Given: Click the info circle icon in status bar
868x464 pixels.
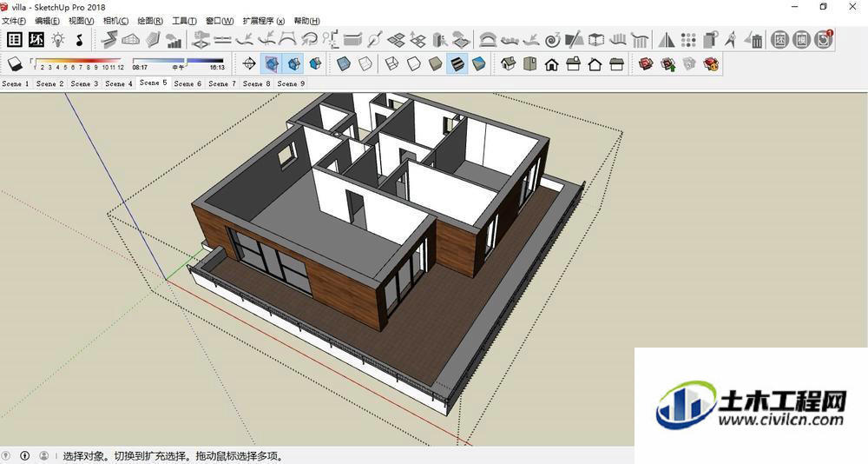Looking at the screenshot, I should pyautogui.click(x=25, y=455).
